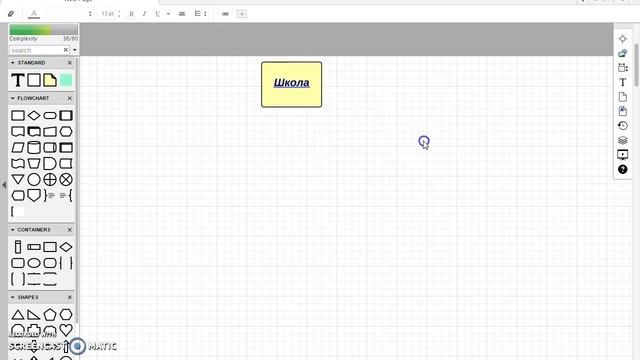This screenshot has height=360, width=640.
Task: Open the search options dropdown arrow
Action: (x=75, y=50)
